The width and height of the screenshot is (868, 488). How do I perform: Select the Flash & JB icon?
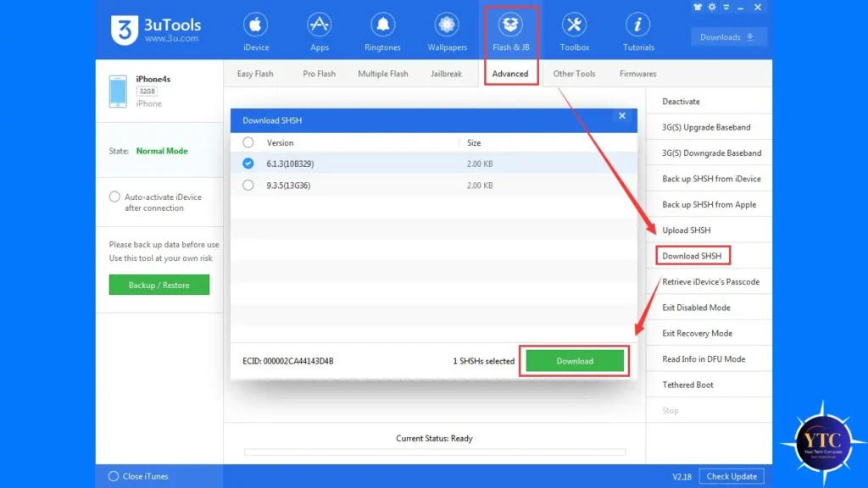[x=510, y=30]
